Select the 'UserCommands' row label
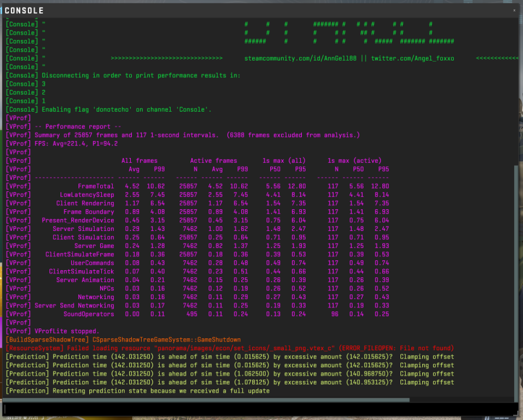 pyautogui.click(x=93, y=263)
